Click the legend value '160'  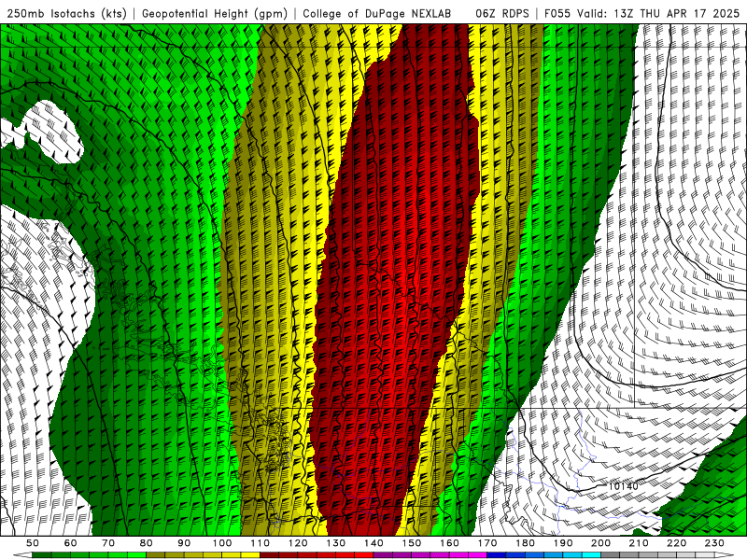(450, 543)
